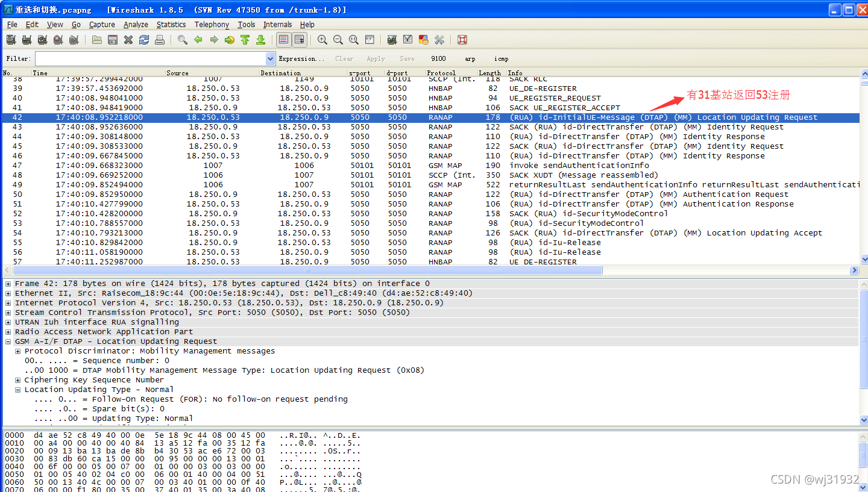Apply the arp filter shortcut

pyautogui.click(x=470, y=58)
